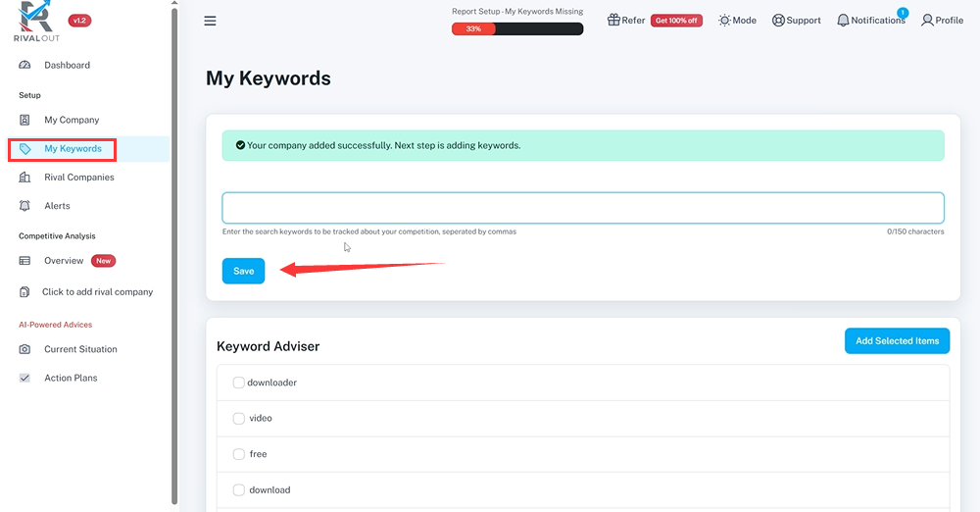980x512 pixels.
Task: Click Save keywords button
Action: coord(244,271)
